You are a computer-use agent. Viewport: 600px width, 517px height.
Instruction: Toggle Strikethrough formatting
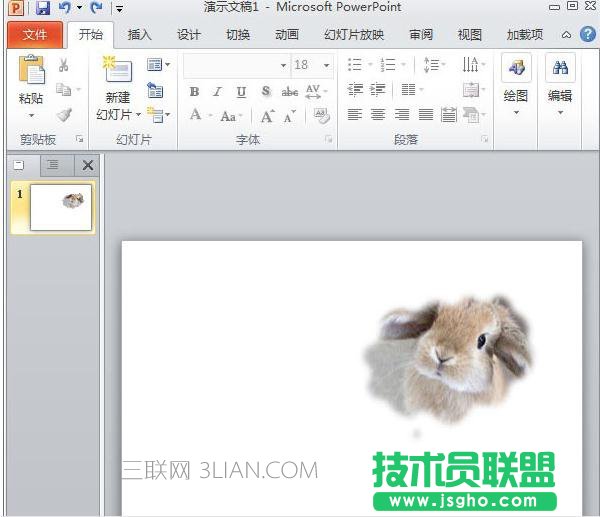click(290, 92)
